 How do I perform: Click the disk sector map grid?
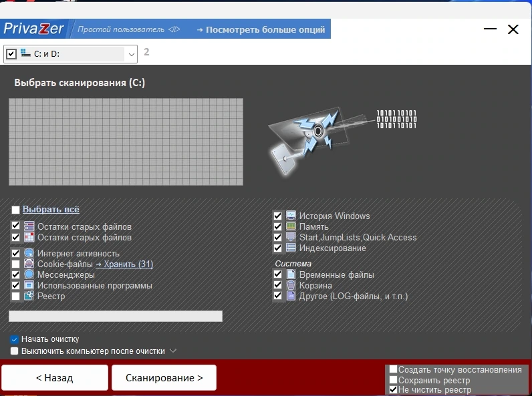tap(126, 142)
